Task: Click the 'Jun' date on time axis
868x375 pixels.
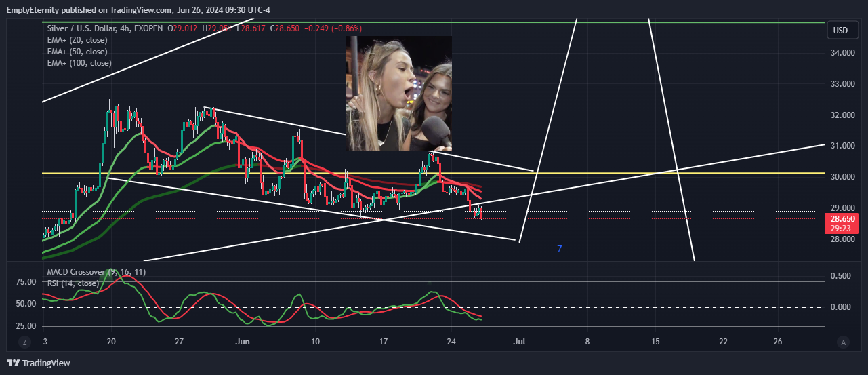Action: 241,342
